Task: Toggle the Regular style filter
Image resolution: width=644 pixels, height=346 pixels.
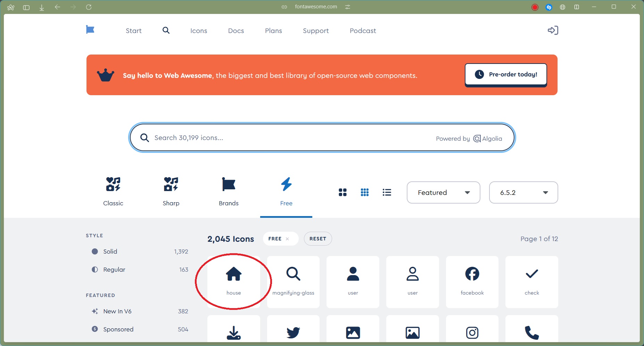Action: [x=114, y=270]
